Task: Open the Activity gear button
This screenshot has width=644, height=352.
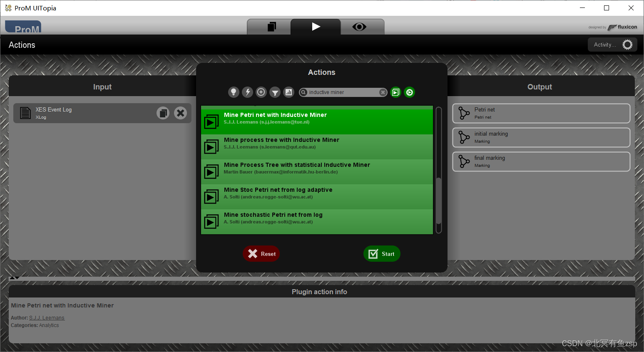Action: [612, 45]
